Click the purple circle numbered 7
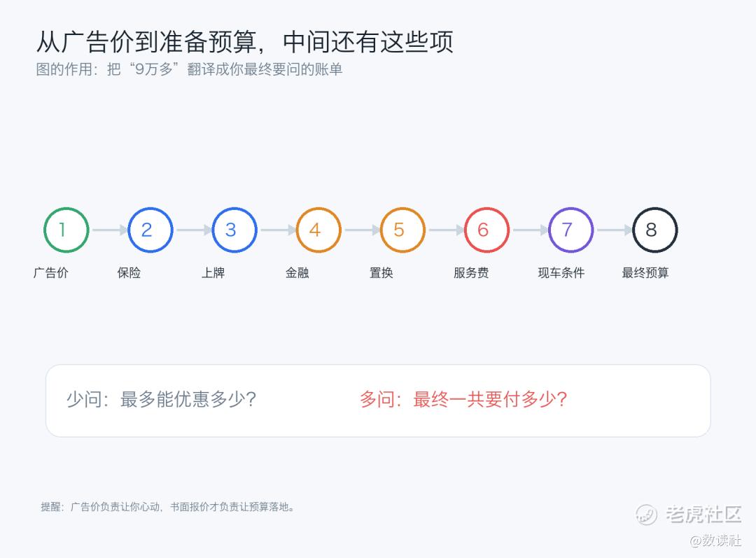Viewport: 756px width, 558px height. pos(571,230)
